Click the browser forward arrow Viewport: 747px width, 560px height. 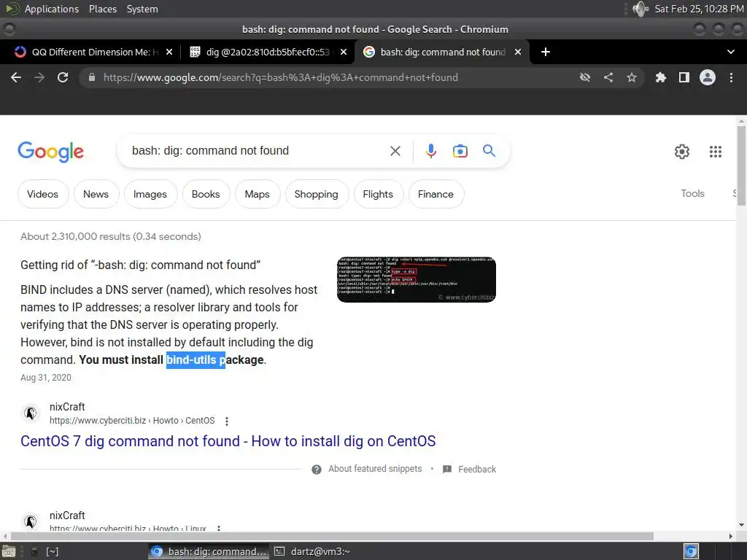39,77
